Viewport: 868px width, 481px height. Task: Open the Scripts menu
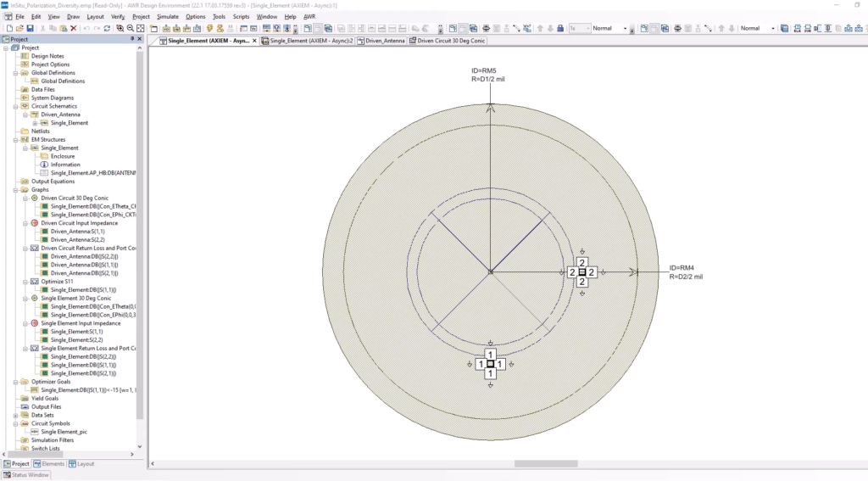(x=241, y=17)
